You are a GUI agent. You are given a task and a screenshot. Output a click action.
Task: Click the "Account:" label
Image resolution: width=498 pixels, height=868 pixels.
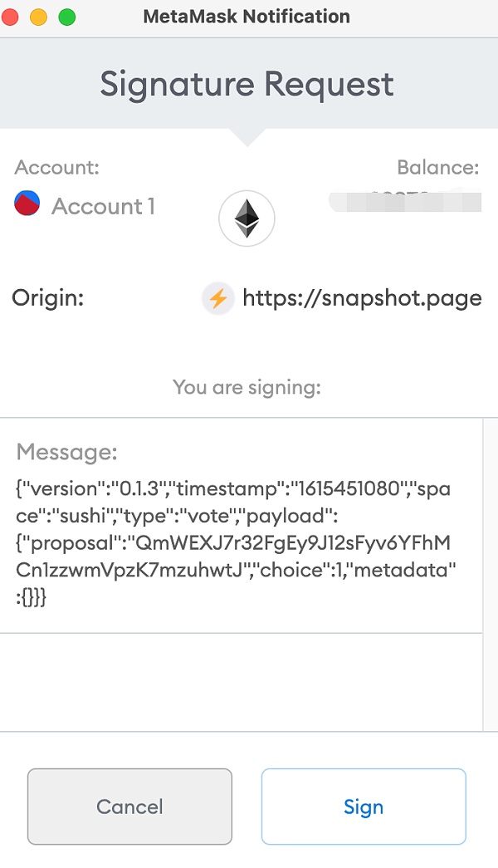[56, 168]
